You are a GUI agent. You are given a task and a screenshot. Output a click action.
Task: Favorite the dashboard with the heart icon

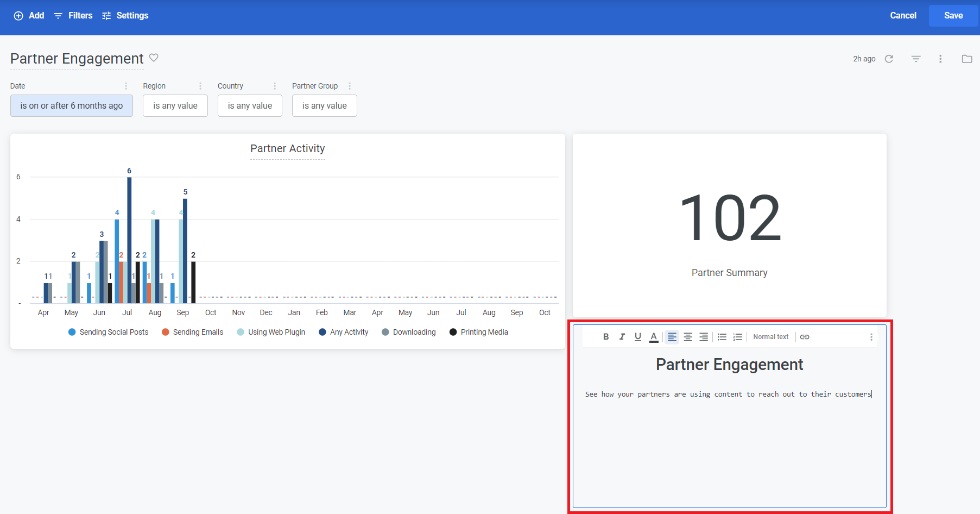pos(154,58)
